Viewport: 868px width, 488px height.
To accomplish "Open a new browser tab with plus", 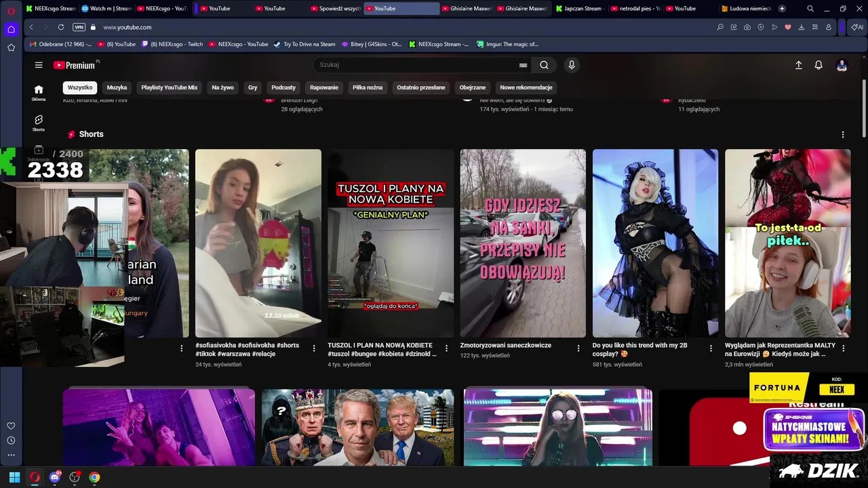I will 782,8.
